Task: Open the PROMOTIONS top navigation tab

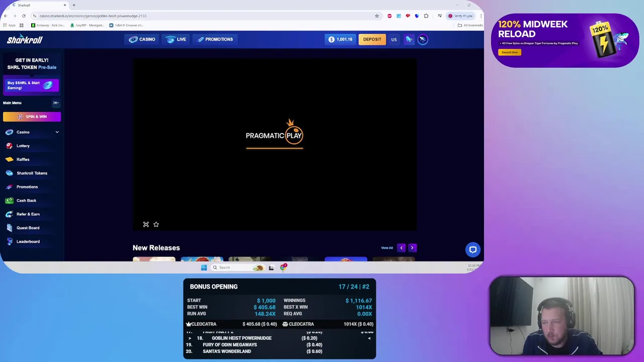Action: (215, 39)
